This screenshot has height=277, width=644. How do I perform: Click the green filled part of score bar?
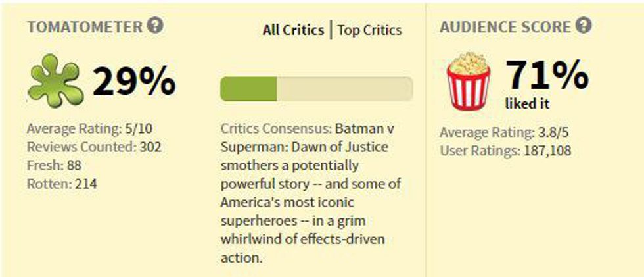[248, 89]
